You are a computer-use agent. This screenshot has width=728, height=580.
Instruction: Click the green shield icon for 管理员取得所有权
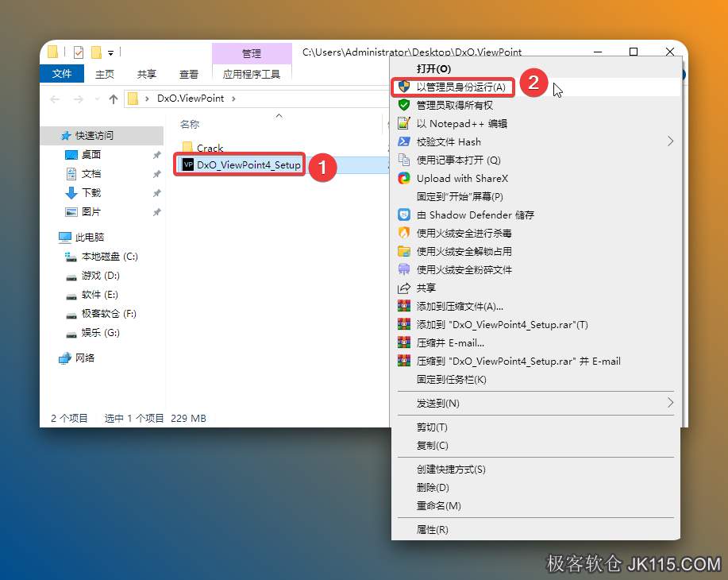click(x=404, y=105)
